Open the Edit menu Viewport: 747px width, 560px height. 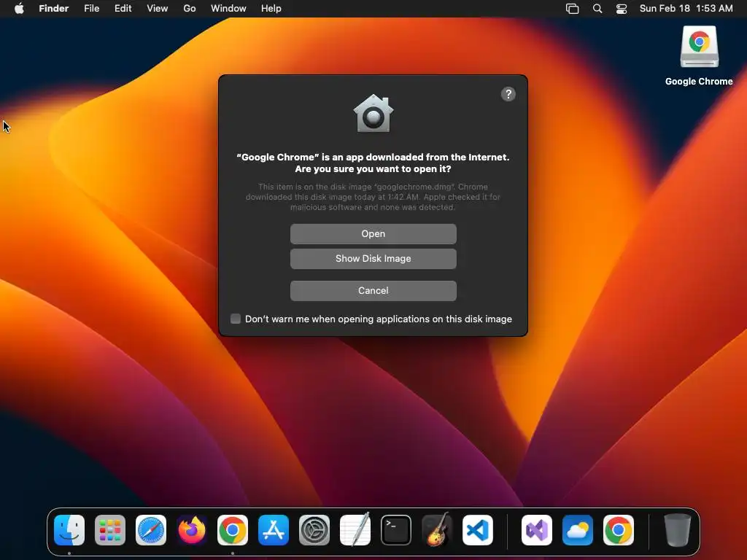(123, 9)
